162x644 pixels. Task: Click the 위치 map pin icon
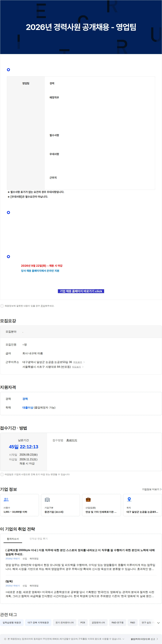pos(129,499)
